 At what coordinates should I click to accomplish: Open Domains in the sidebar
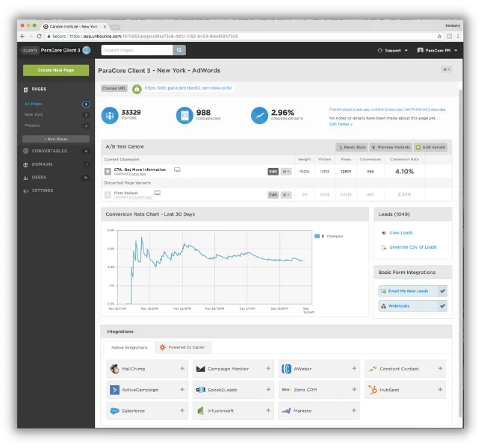pyautogui.click(x=42, y=164)
